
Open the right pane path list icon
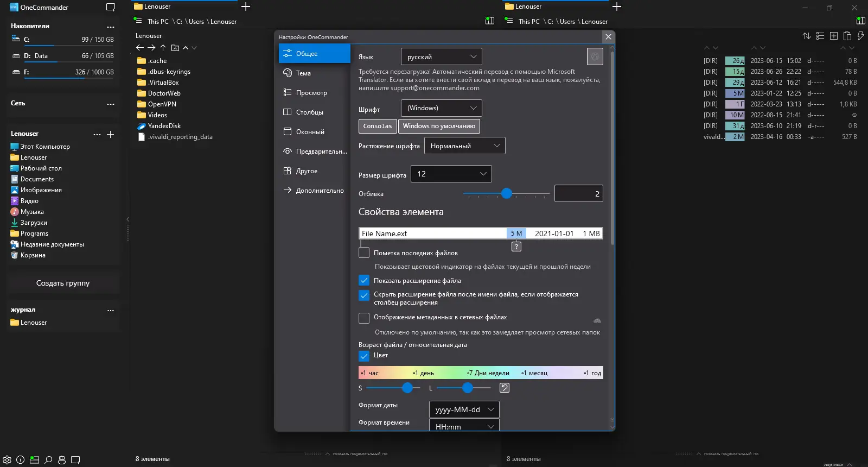pos(509,21)
